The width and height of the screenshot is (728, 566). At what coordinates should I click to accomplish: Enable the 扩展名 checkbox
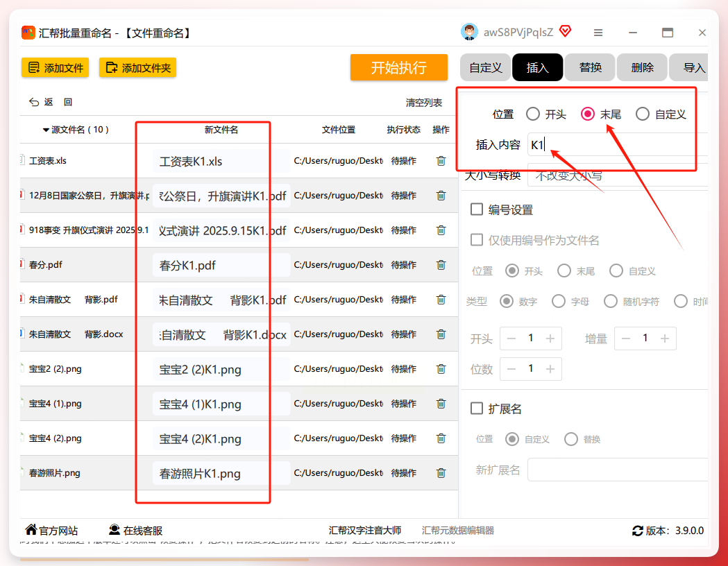coord(477,409)
